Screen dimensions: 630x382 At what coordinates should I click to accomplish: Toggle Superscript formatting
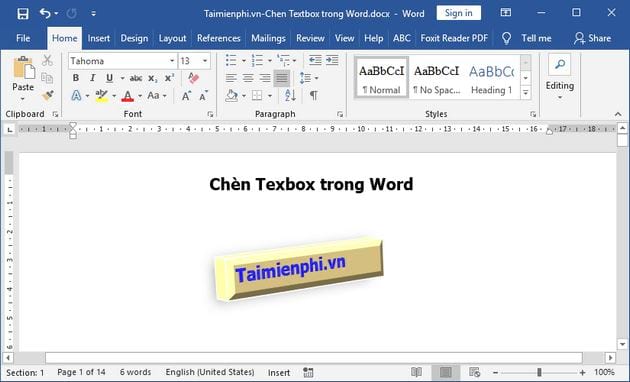(170, 78)
